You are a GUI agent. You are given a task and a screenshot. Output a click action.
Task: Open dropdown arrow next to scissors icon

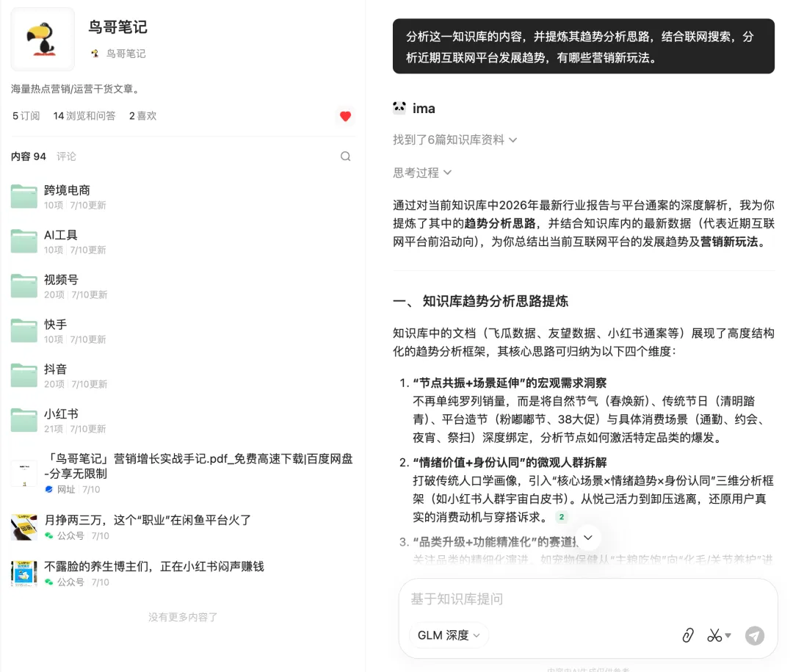(x=728, y=635)
